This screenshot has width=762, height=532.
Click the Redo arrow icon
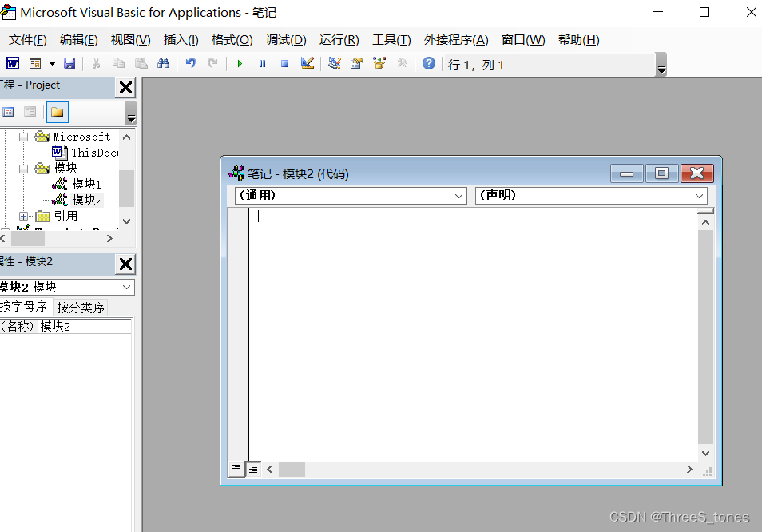(x=212, y=63)
